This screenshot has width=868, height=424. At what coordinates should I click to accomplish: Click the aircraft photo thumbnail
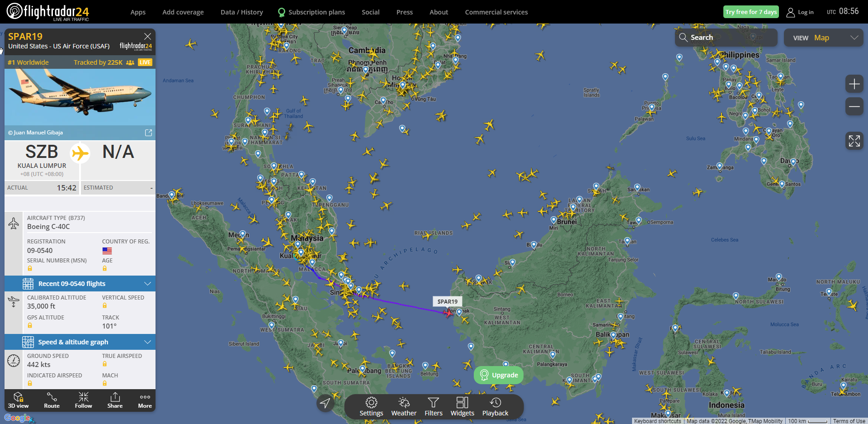pos(80,97)
